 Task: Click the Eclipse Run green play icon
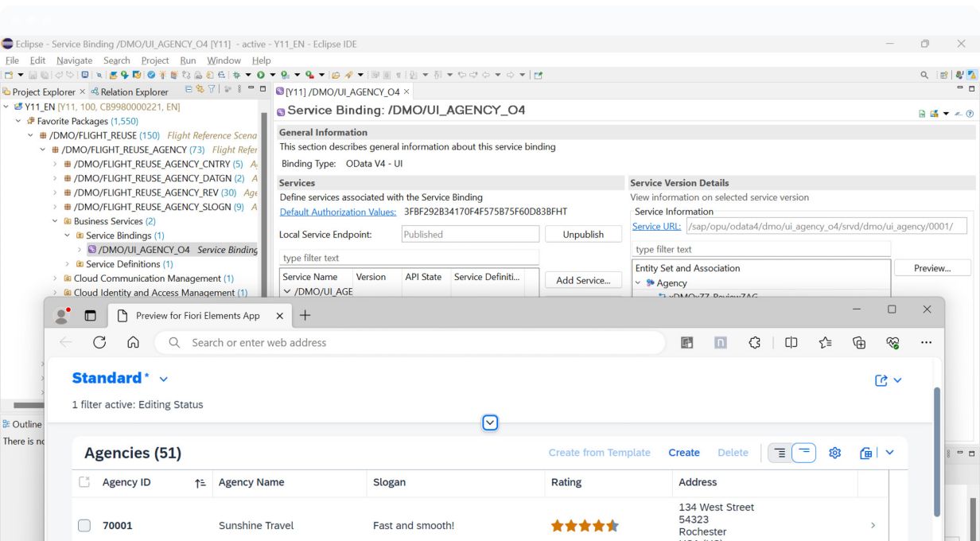[260, 75]
